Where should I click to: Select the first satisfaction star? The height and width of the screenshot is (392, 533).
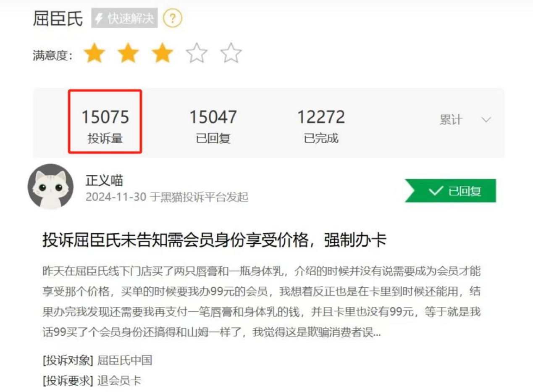(x=94, y=54)
